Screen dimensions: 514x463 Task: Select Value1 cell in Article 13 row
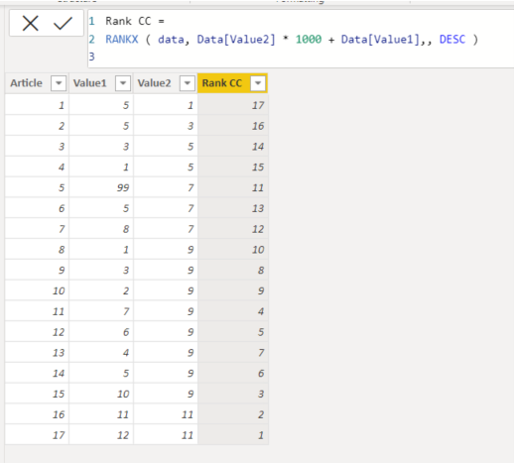click(101, 352)
